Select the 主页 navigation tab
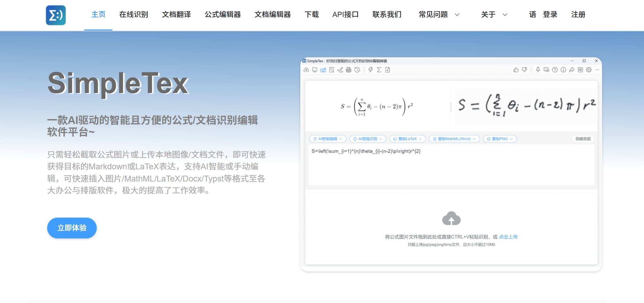The height and width of the screenshot is (303, 644). click(98, 15)
